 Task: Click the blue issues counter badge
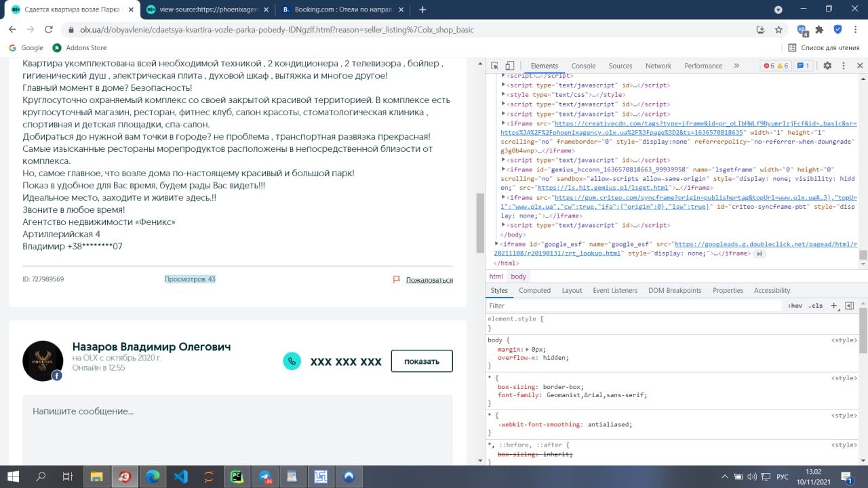(x=803, y=66)
